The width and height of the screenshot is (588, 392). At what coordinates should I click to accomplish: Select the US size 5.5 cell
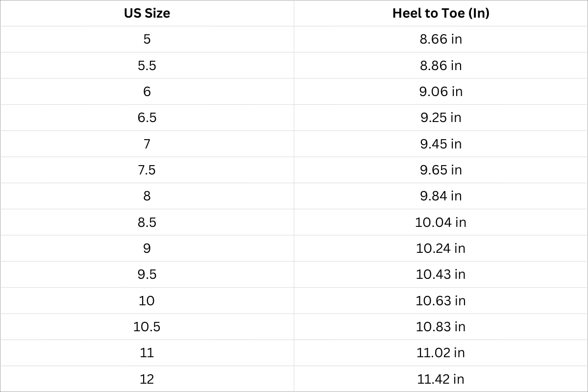pos(147,65)
